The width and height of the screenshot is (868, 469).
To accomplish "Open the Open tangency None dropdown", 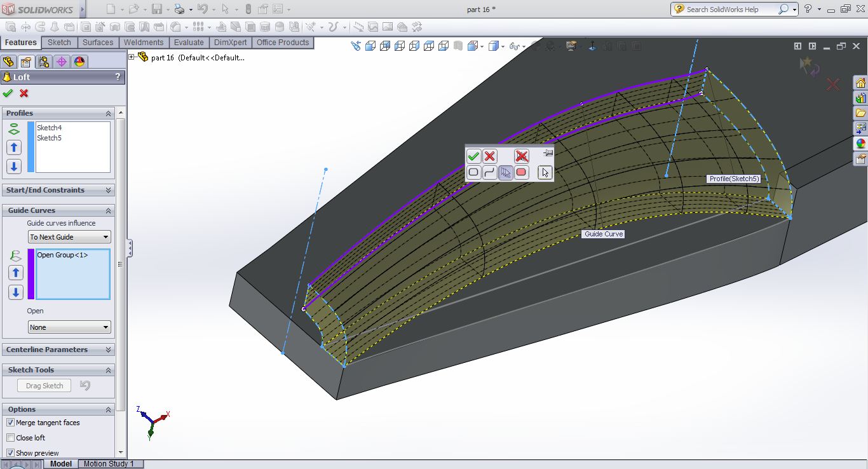I will point(69,327).
